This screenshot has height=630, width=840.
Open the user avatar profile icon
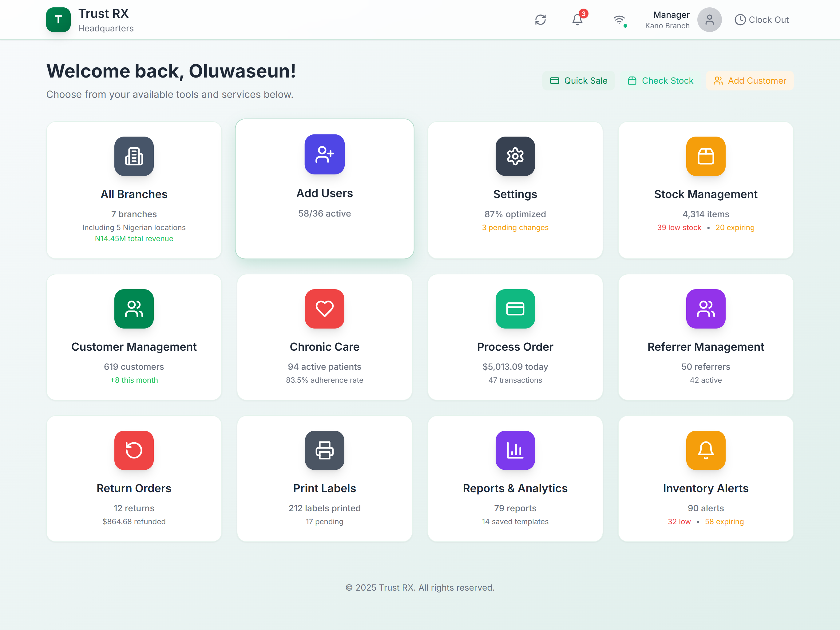click(x=709, y=20)
